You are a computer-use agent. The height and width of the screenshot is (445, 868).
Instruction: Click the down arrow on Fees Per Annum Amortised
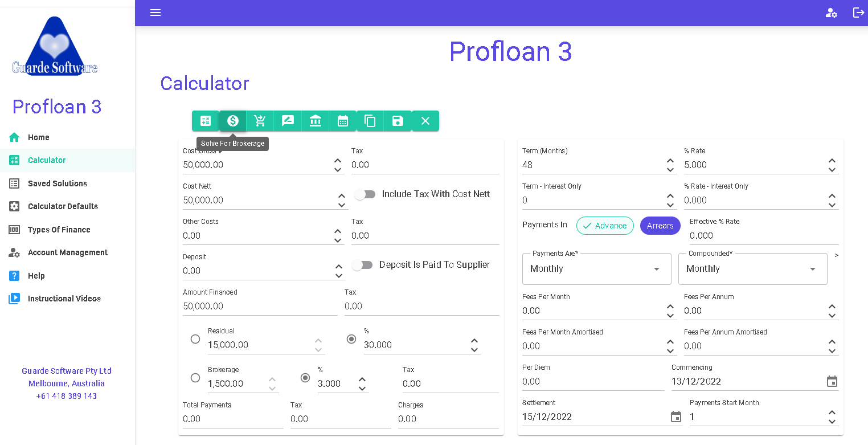tap(832, 351)
